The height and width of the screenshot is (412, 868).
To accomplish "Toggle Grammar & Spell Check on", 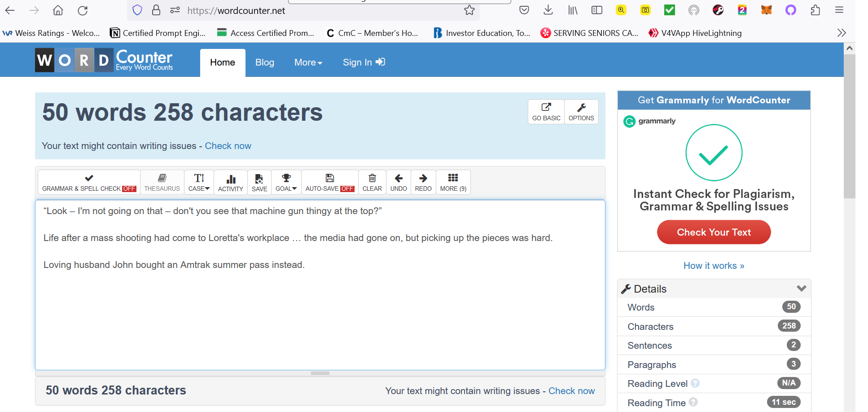I will pos(89,182).
